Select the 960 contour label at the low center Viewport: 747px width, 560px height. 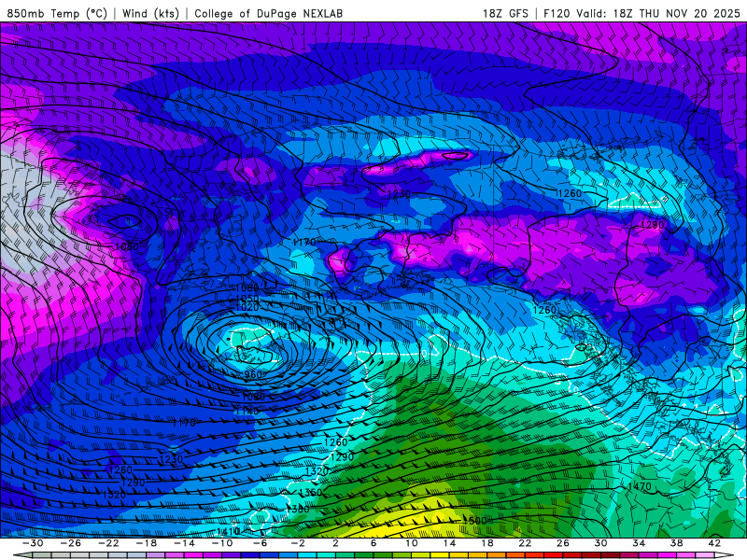click(253, 375)
